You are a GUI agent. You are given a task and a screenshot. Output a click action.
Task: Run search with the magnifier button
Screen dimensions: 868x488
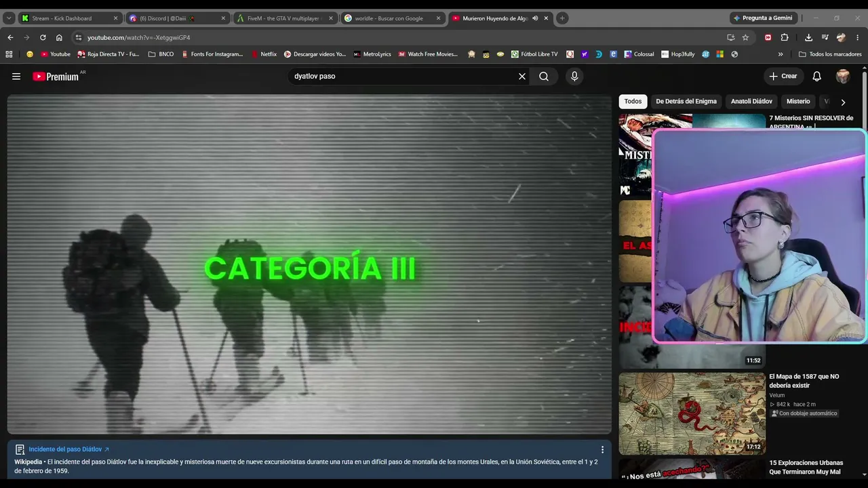[x=544, y=77]
